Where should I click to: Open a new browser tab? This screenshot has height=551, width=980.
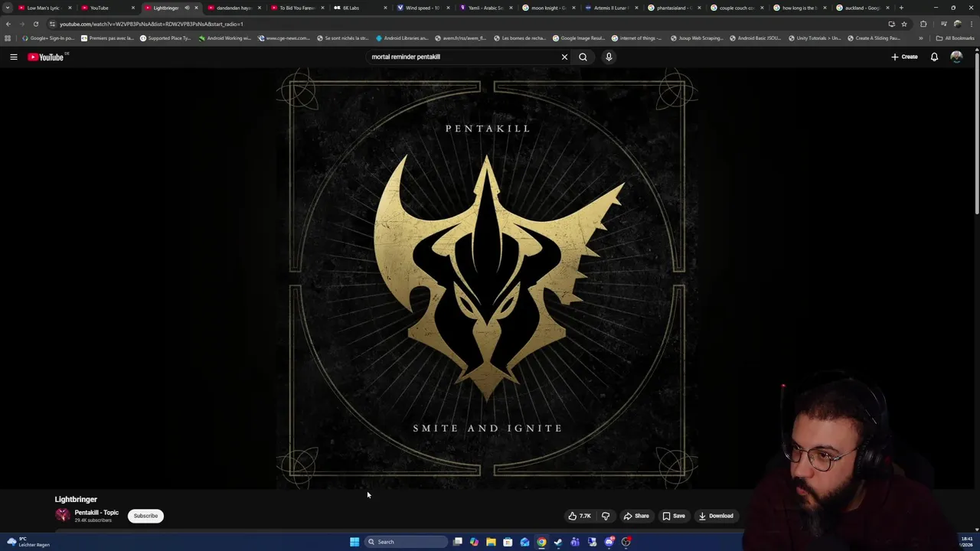click(901, 8)
